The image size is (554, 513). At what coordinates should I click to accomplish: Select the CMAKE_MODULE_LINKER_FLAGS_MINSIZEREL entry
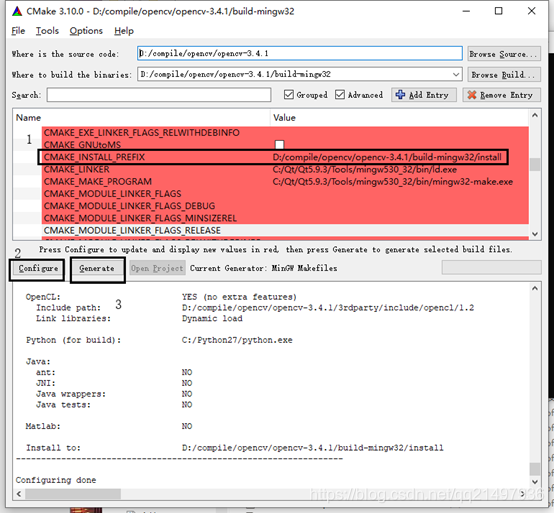(x=141, y=218)
